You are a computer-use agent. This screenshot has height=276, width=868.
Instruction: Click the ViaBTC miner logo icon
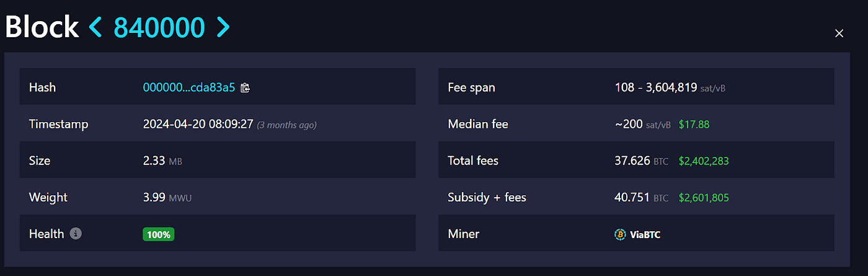coord(620,234)
